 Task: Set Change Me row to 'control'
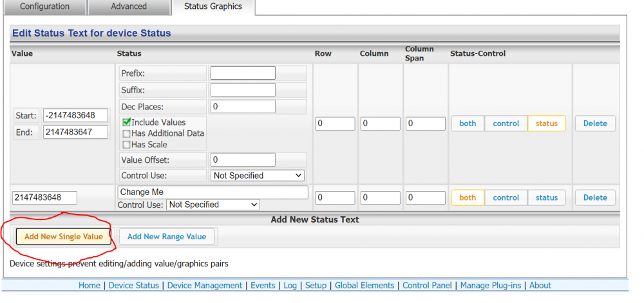(x=506, y=197)
